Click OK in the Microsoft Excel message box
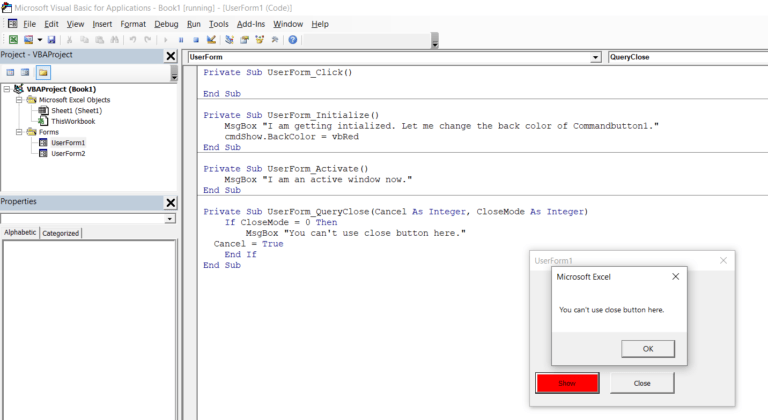 [647, 348]
